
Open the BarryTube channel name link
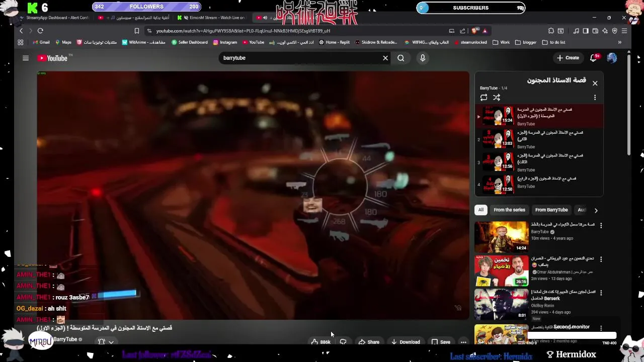pos(65,339)
